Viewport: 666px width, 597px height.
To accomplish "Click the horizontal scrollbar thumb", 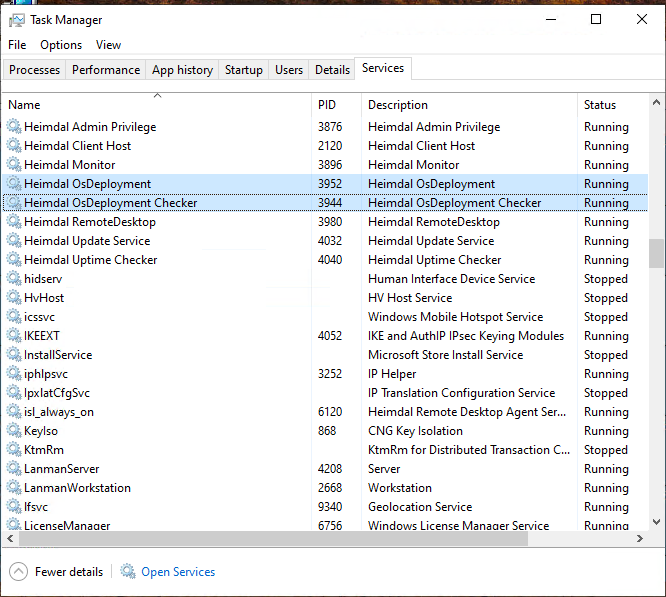I will 274,538.
